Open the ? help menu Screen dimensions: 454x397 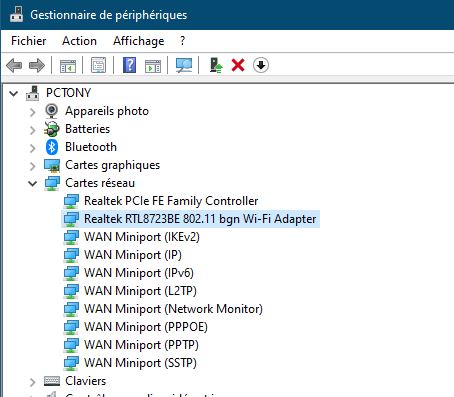[x=182, y=41]
